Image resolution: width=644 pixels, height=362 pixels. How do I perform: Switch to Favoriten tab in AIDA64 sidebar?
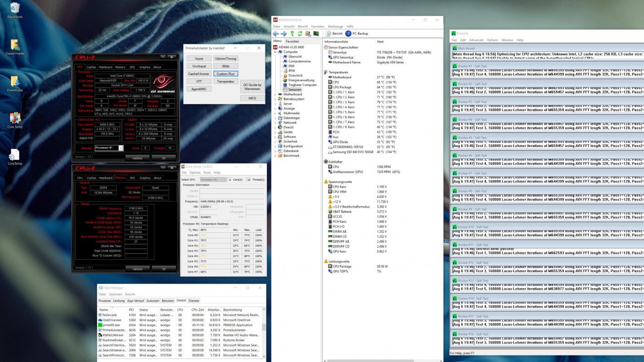[x=292, y=41]
